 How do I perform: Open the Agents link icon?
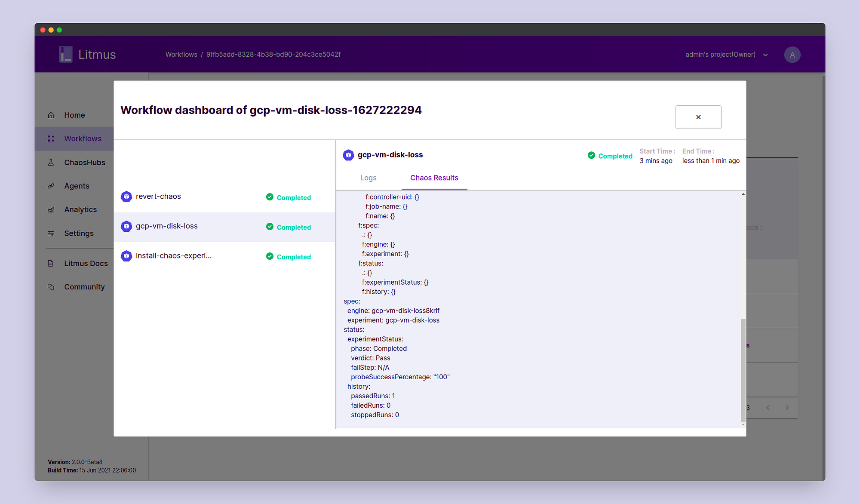click(51, 186)
